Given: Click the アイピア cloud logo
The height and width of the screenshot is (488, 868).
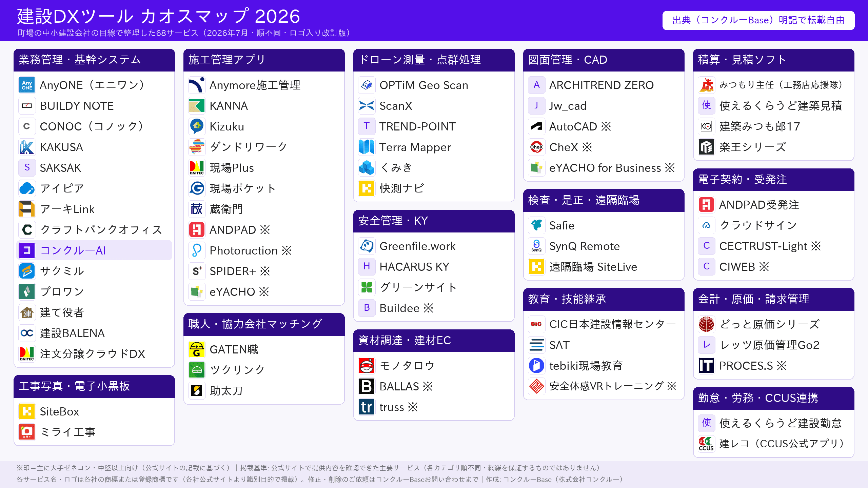Looking at the screenshot, I should (27, 188).
